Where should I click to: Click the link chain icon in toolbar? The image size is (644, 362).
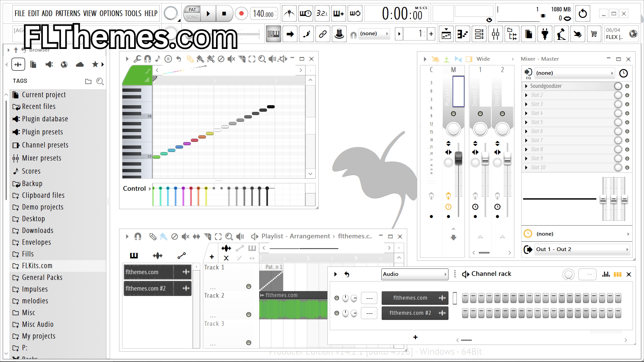coord(323,34)
